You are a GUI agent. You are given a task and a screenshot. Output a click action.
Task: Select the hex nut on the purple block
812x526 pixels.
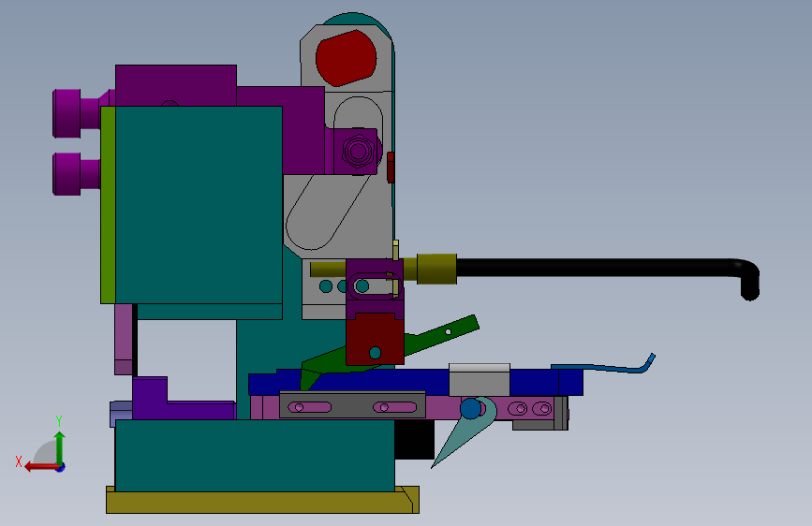pos(358,152)
